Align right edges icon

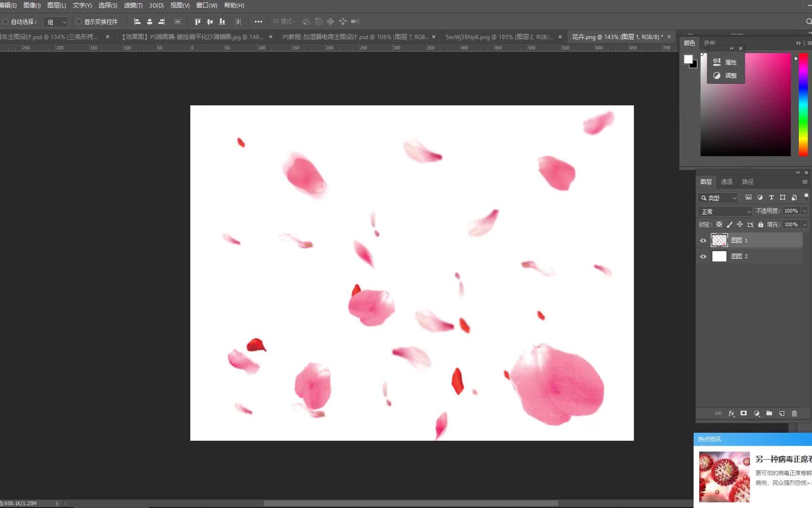(162, 22)
